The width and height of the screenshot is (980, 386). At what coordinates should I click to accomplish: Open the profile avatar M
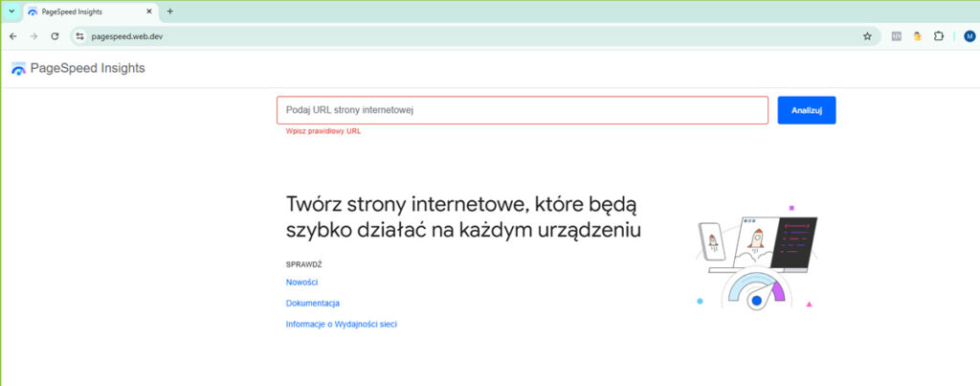pos(969,36)
